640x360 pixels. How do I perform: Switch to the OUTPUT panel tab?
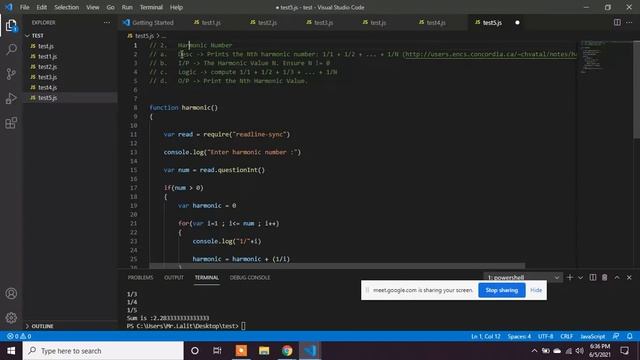pos(174,278)
